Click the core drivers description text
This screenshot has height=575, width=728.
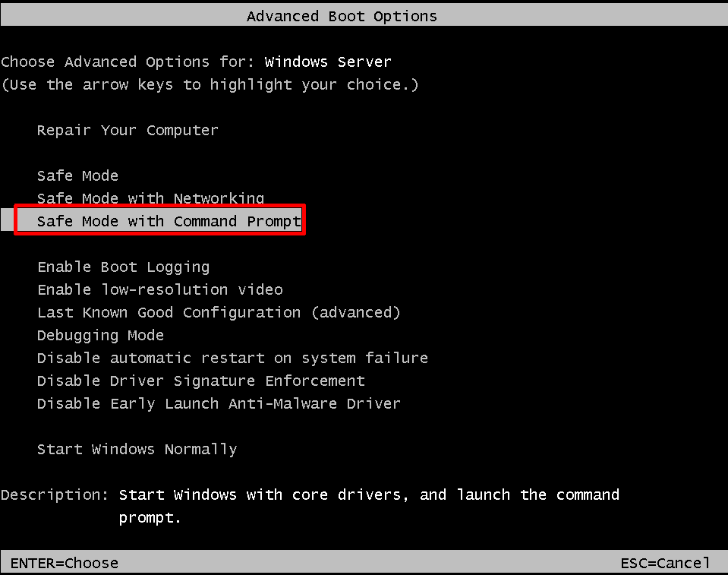[x=368, y=494]
